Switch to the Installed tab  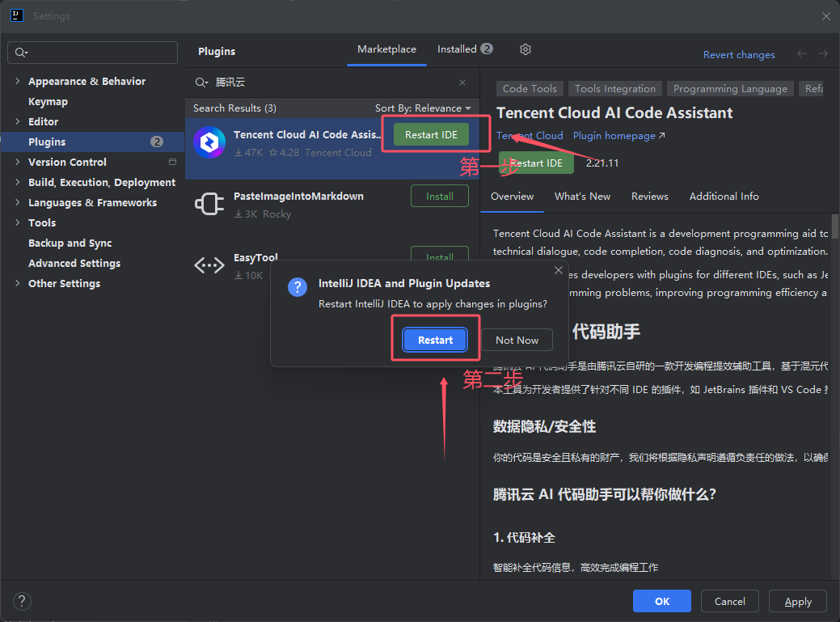pyautogui.click(x=464, y=49)
